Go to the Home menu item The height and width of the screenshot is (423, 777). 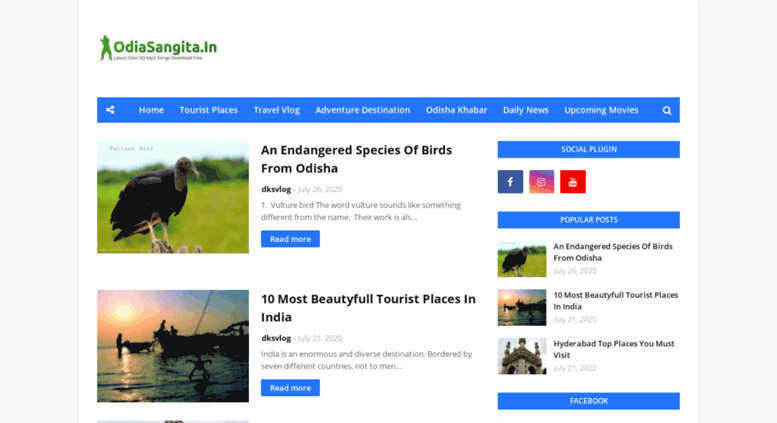click(x=151, y=110)
